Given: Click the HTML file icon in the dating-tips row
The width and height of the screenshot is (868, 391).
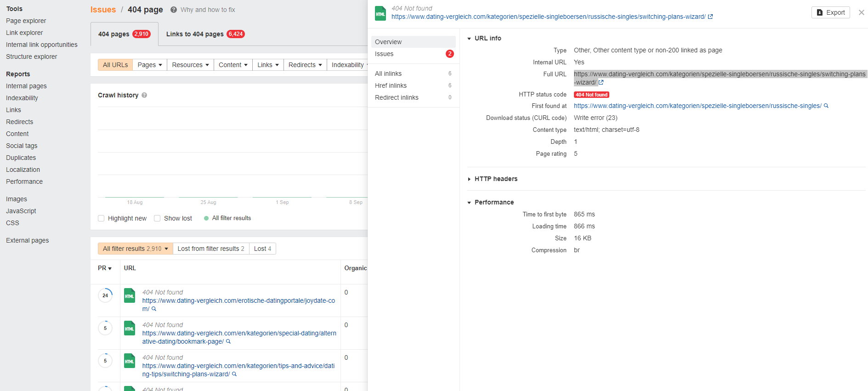Looking at the screenshot, I should point(130,361).
